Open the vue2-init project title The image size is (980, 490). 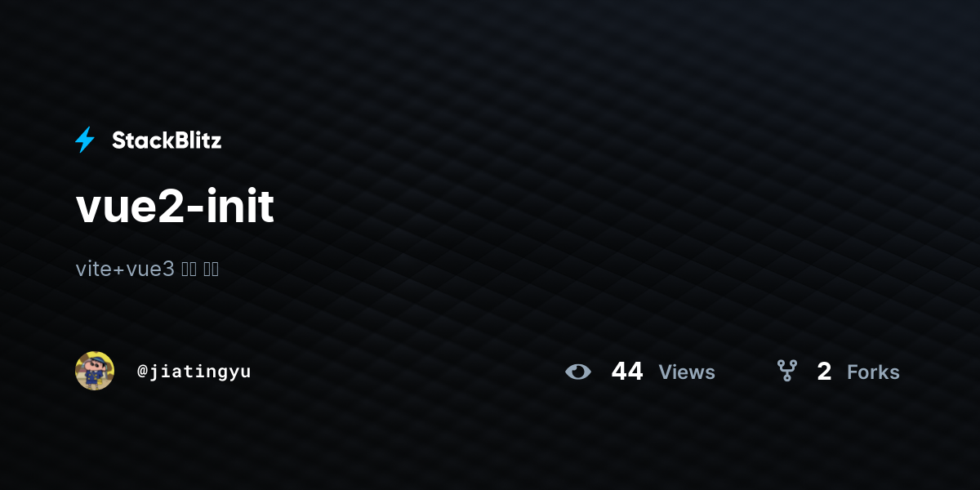175,207
